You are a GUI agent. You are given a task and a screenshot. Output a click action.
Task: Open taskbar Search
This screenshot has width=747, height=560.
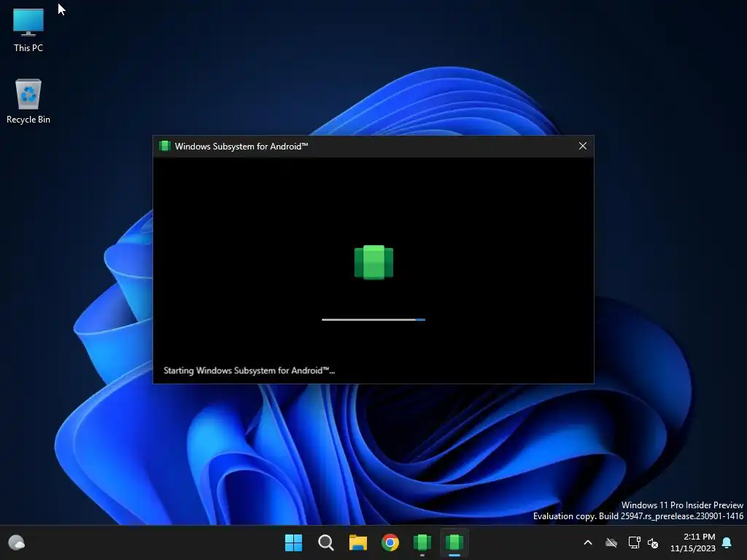pyautogui.click(x=326, y=542)
